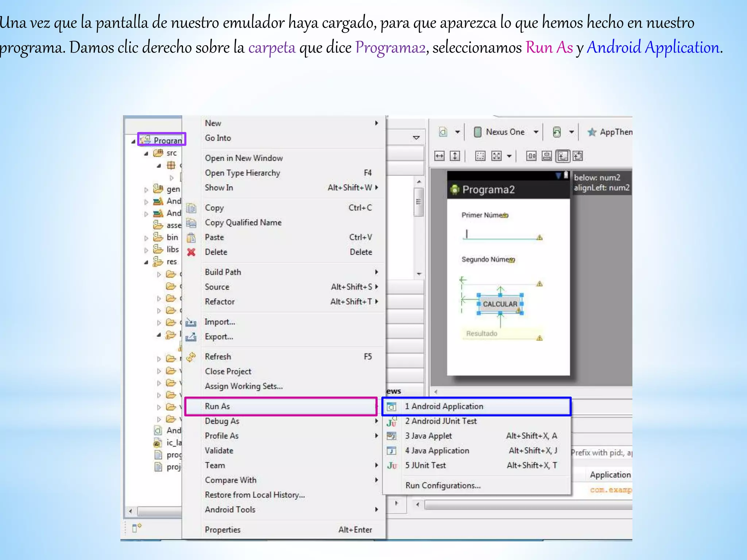Select Copy Qualified Name
The width and height of the screenshot is (747, 560).
click(x=284, y=223)
